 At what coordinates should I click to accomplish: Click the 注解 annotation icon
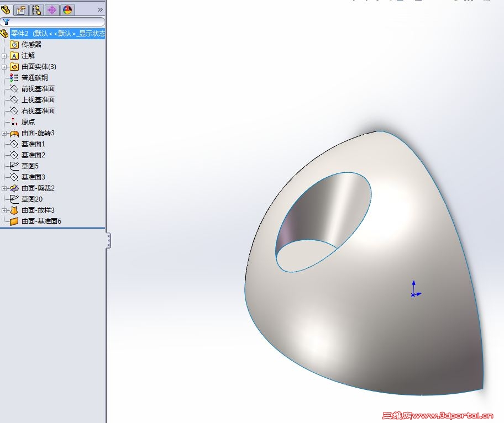(14, 56)
